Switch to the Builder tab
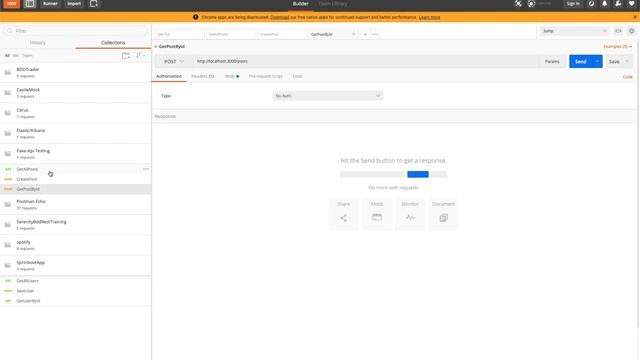The image size is (640, 360). [300, 4]
